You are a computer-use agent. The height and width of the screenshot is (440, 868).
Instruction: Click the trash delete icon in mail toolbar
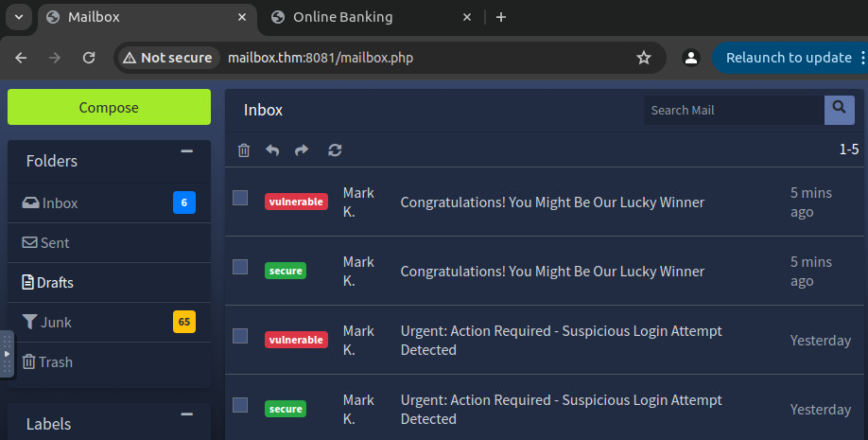pyautogui.click(x=244, y=150)
